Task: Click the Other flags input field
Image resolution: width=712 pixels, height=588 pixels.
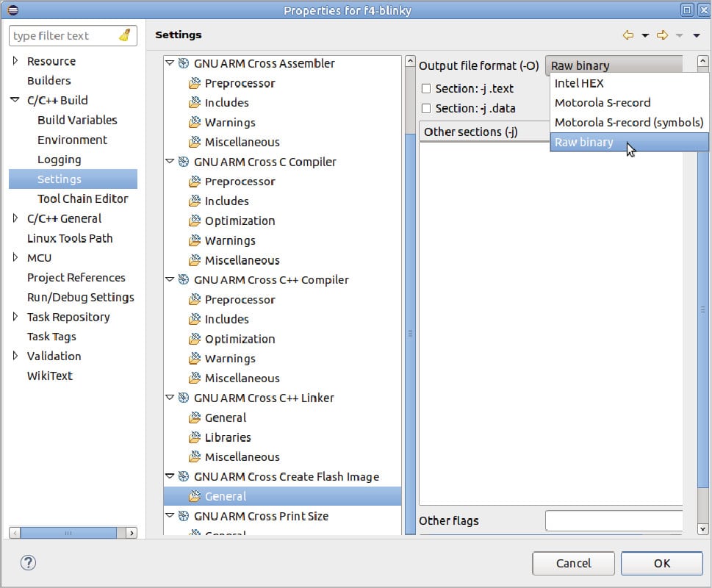Action: pyautogui.click(x=614, y=520)
